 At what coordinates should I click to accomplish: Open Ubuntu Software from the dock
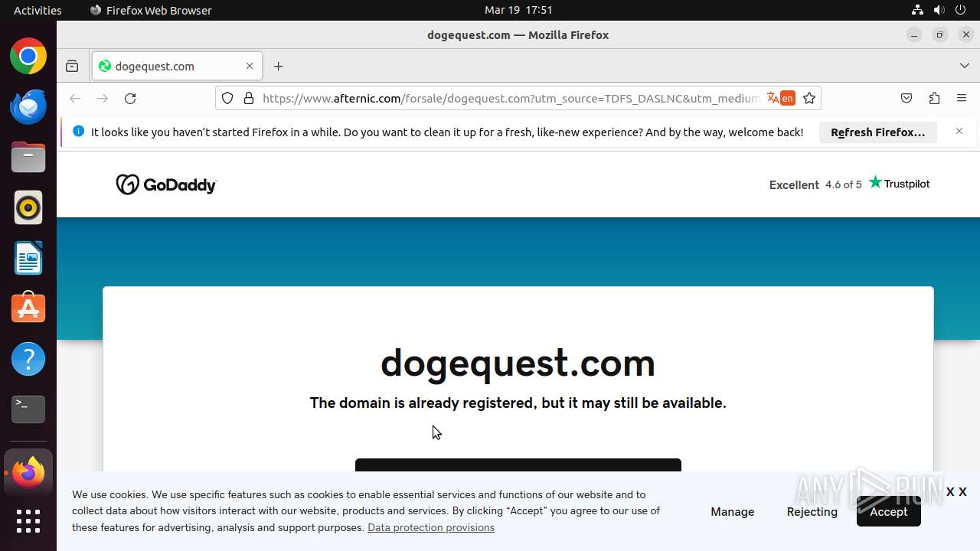(28, 309)
